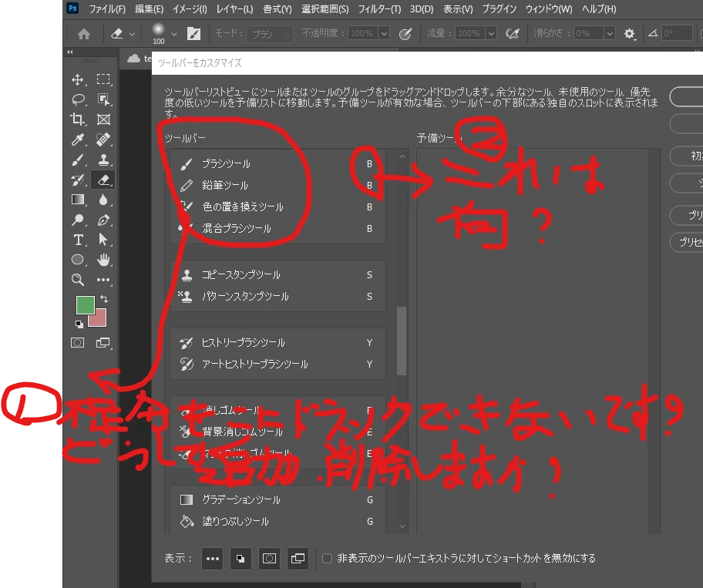Select 塗りつぶしツール row in list
The height and width of the screenshot is (588, 703).
pyautogui.click(x=278, y=521)
